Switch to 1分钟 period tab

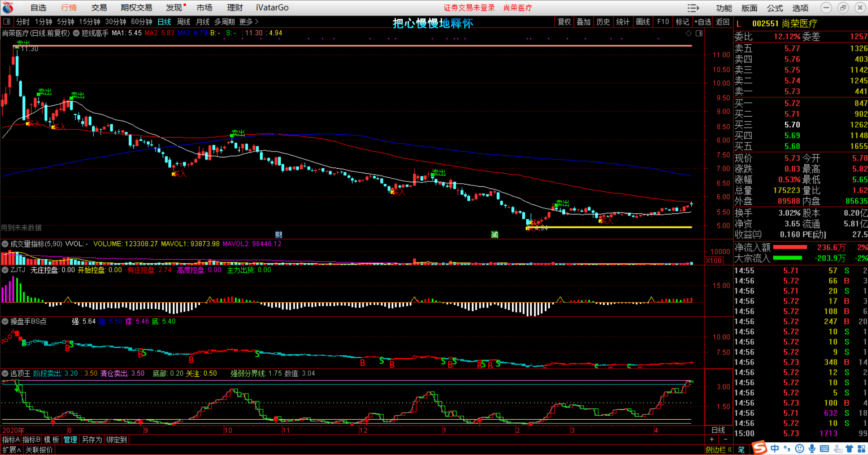pos(43,22)
